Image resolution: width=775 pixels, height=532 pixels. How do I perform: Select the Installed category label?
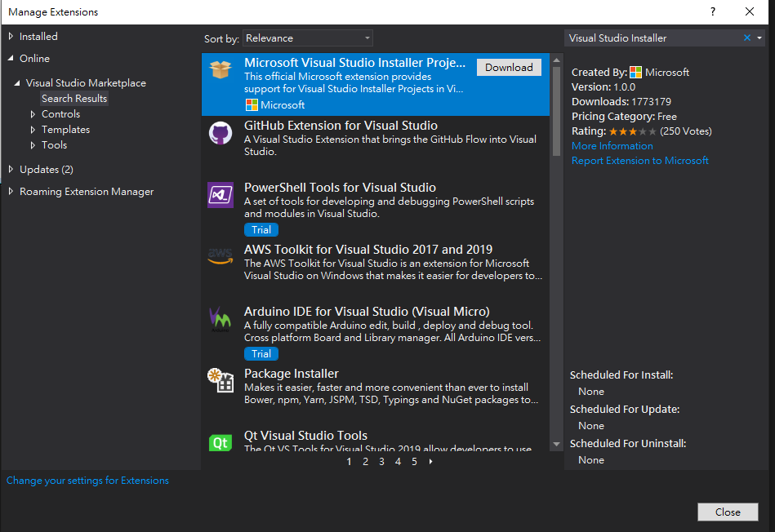38,37
